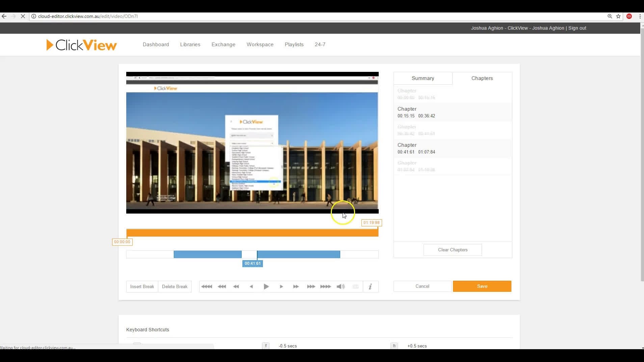Click the Sign out link
The image size is (644, 362).
point(577,28)
